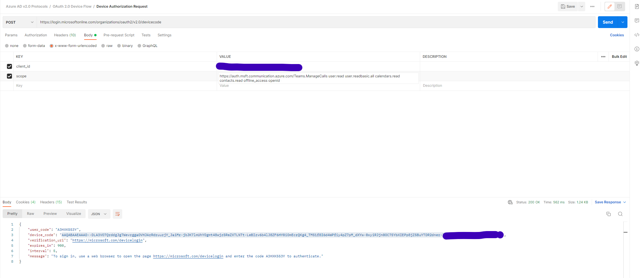Click the response pane vertical scrollbar
The width and height of the screenshot is (644, 278).
(x=625, y=249)
